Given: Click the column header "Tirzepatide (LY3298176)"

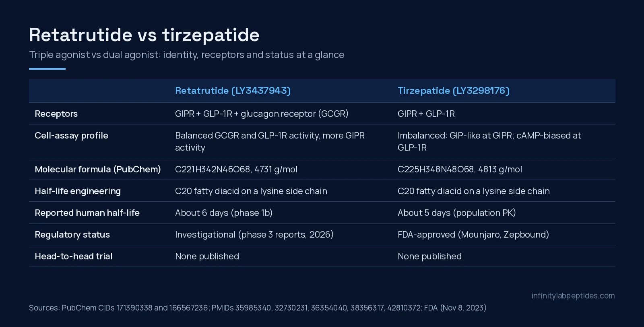Looking at the screenshot, I should tap(454, 91).
